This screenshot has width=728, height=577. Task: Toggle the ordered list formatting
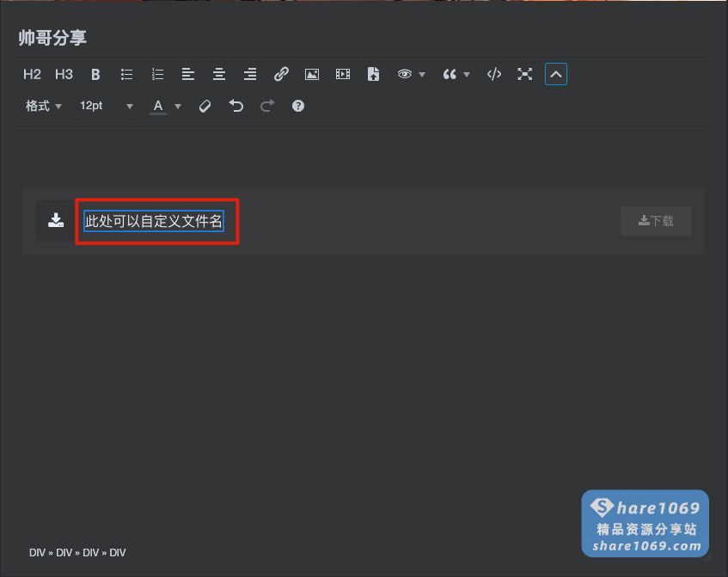coord(157,74)
